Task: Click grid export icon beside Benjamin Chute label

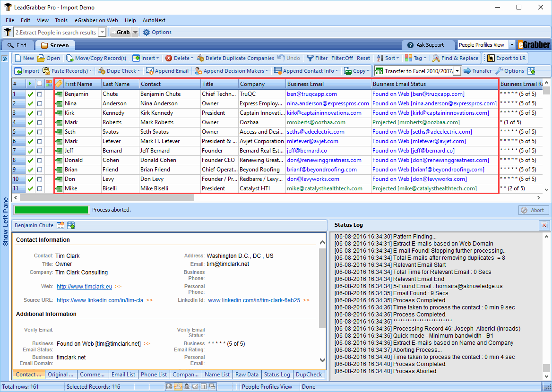Action: pyautogui.click(x=71, y=225)
